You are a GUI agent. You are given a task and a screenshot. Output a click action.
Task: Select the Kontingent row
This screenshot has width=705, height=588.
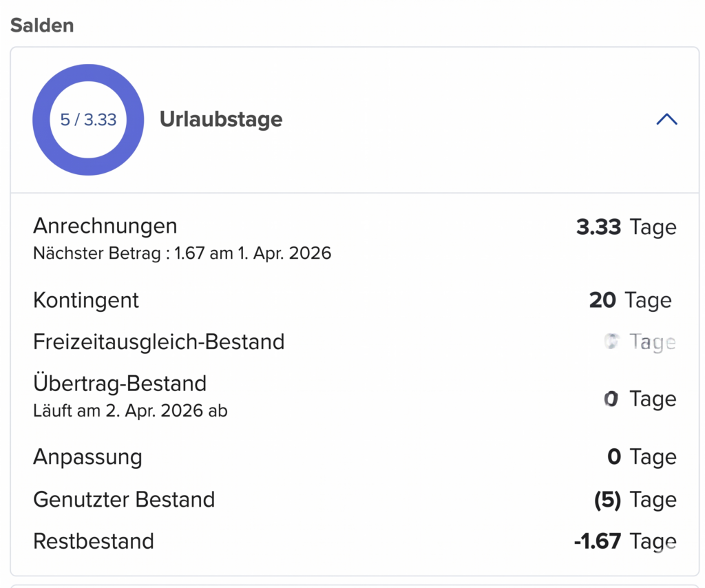point(85,300)
